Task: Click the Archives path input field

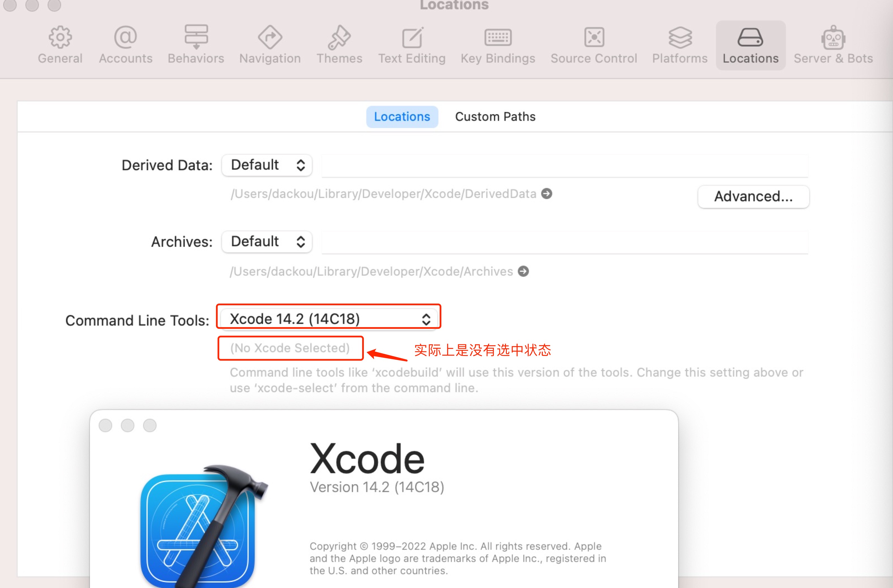Action: coord(565,242)
